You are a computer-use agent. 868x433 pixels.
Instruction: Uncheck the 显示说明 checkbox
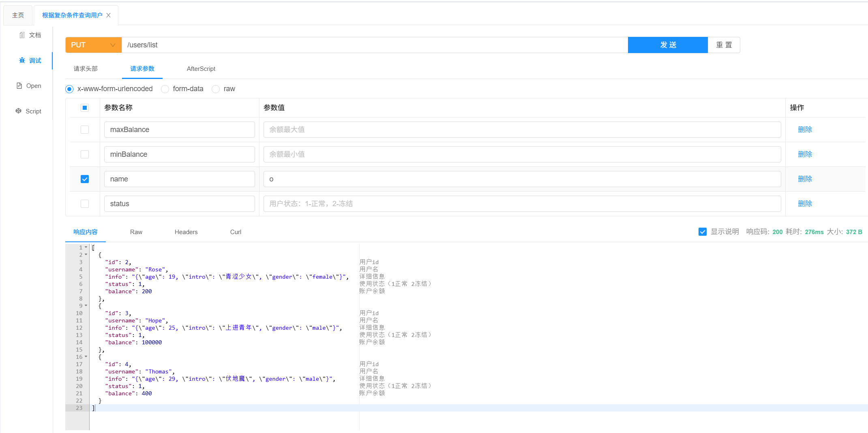[x=703, y=232]
